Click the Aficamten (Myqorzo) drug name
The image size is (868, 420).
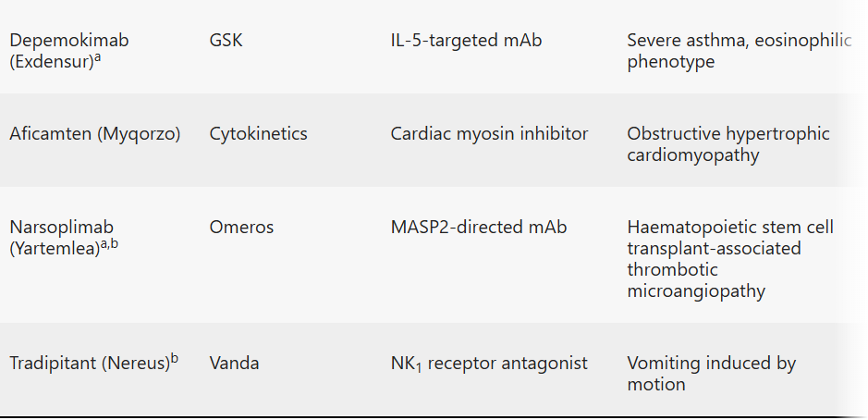tap(94, 134)
